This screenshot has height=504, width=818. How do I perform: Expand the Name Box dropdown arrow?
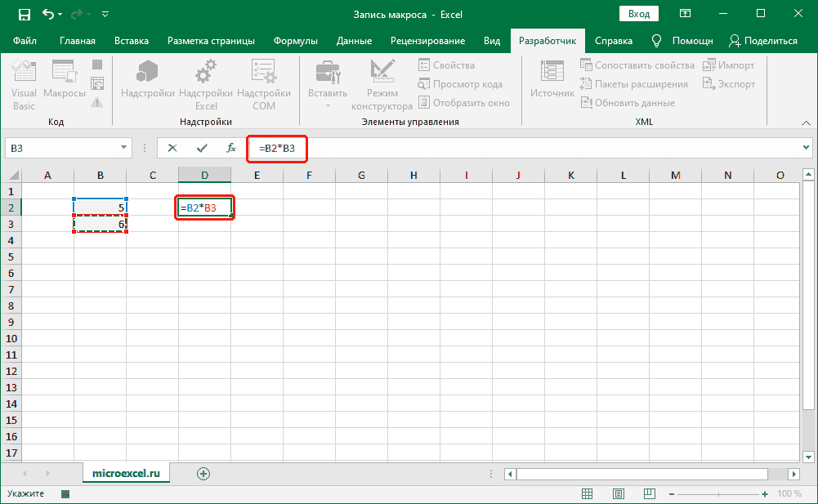point(124,148)
